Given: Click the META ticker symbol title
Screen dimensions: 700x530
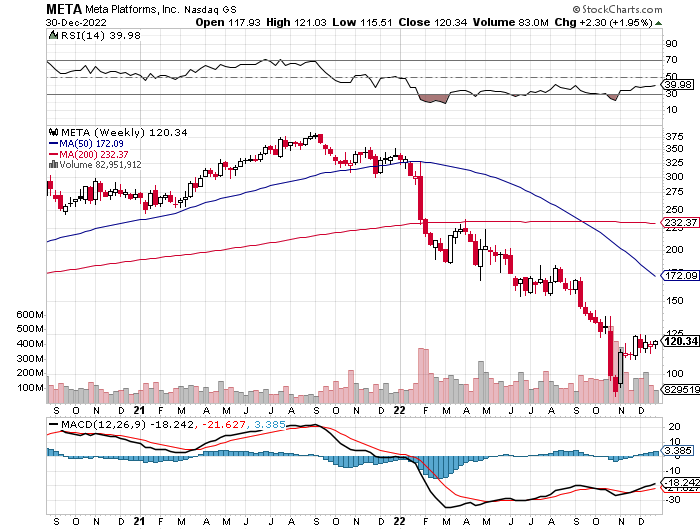Looking at the screenshot, I should (x=64, y=9).
